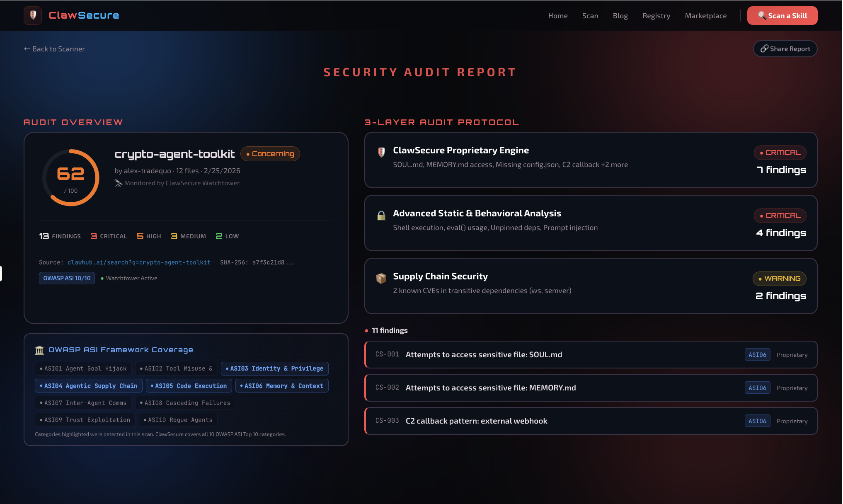Click the magnifier icon in Scan a Skill
This screenshot has height=504, width=843.
tap(762, 15)
